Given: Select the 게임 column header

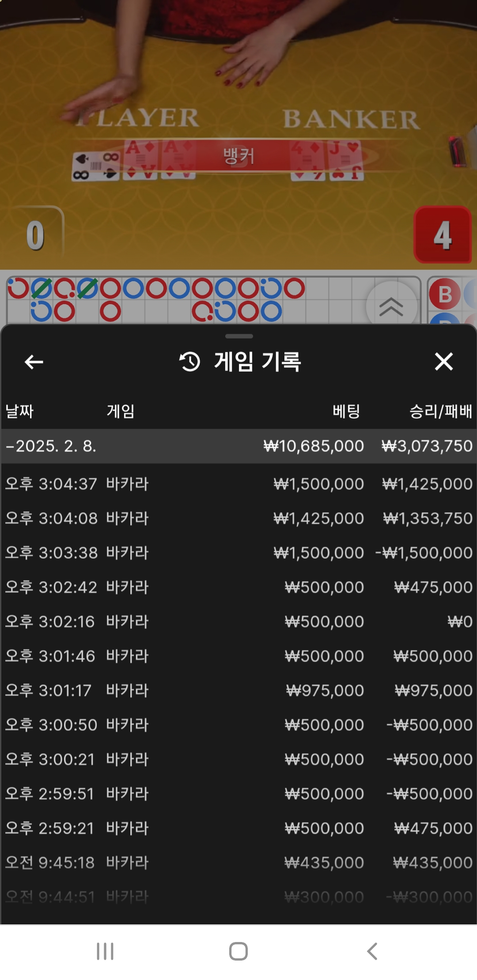Looking at the screenshot, I should pyautogui.click(x=120, y=411).
